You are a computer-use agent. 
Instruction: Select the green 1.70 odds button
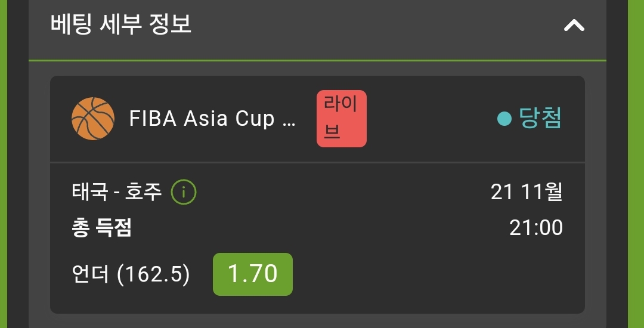[253, 274]
